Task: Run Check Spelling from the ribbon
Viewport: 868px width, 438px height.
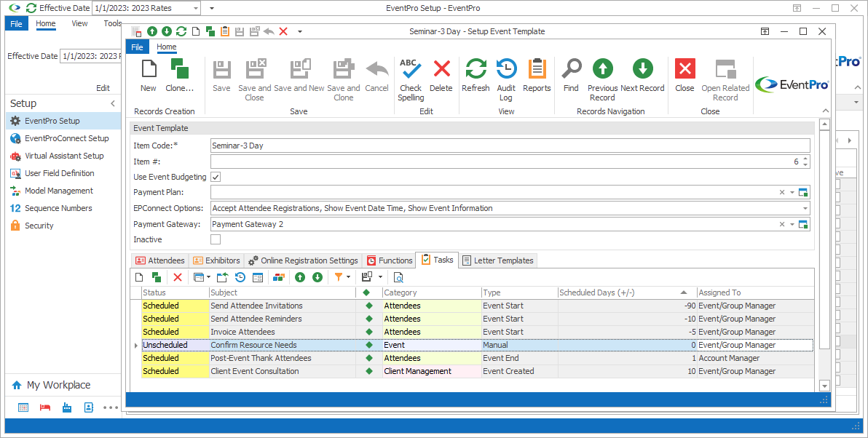Action: pyautogui.click(x=410, y=70)
